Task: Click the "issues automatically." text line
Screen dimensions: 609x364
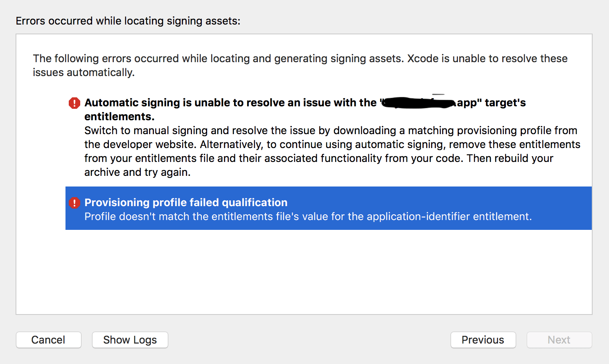Action: coord(84,72)
